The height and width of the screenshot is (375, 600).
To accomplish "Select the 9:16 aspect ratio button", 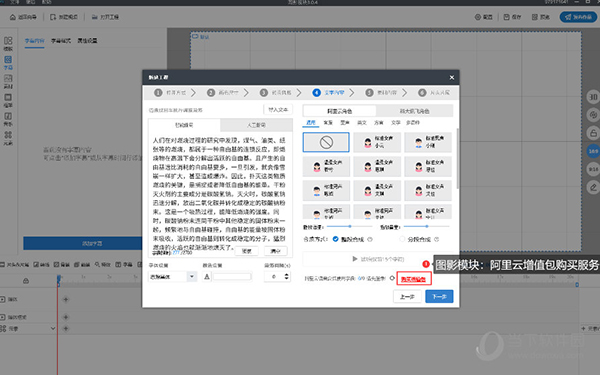I will pos(593,169).
